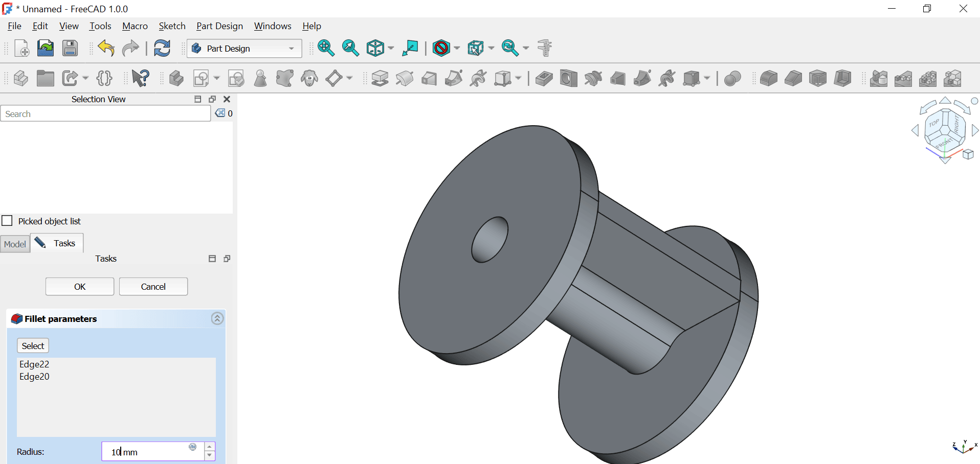Increase radius with spinner up arrow
The image size is (980, 464).
click(210, 447)
